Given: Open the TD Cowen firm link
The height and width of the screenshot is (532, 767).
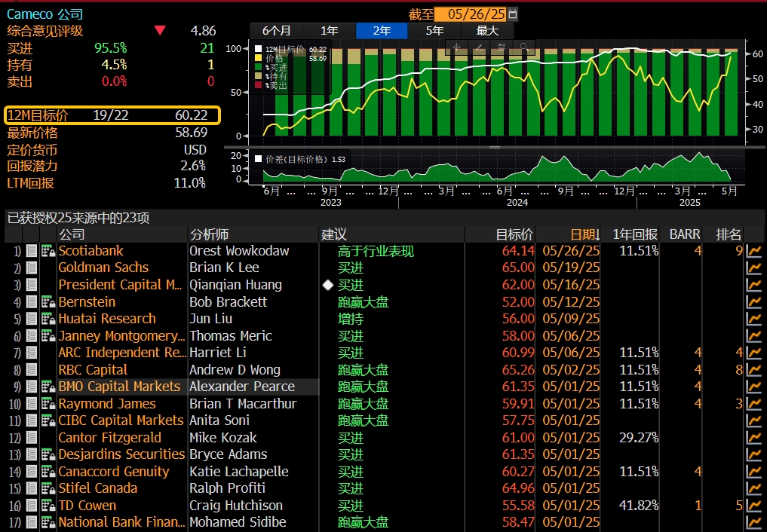Looking at the screenshot, I should [x=87, y=506].
